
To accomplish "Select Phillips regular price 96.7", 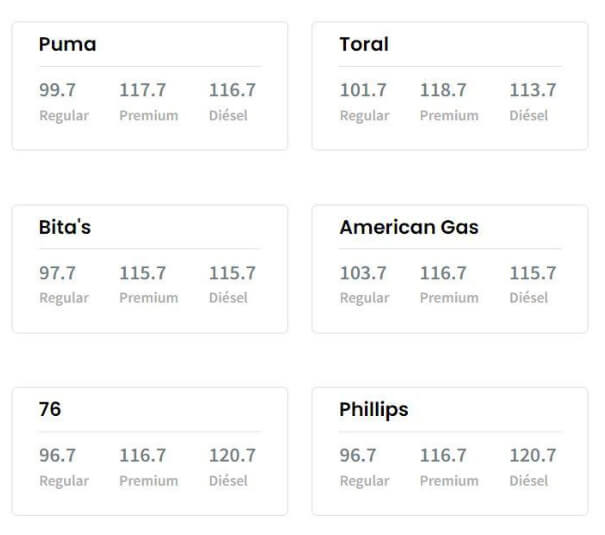I will [x=358, y=456].
